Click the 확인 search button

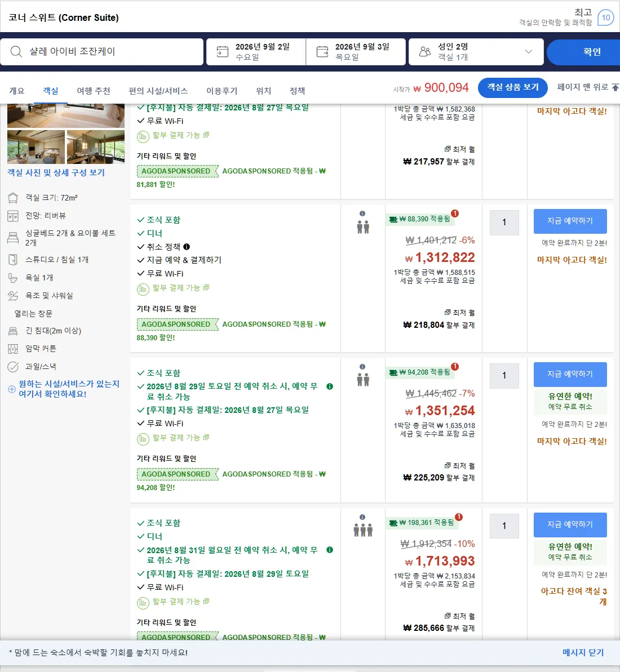point(584,52)
